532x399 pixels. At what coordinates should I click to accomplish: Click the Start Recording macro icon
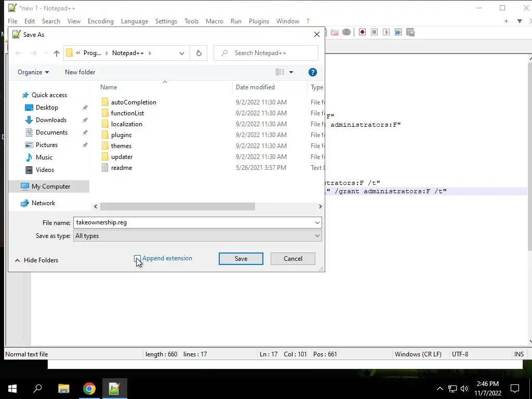[362, 32]
